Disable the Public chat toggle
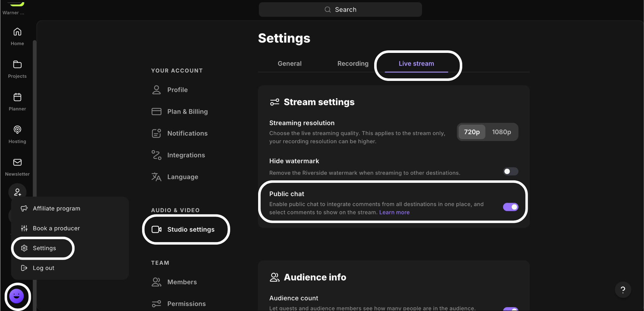 [x=511, y=207]
